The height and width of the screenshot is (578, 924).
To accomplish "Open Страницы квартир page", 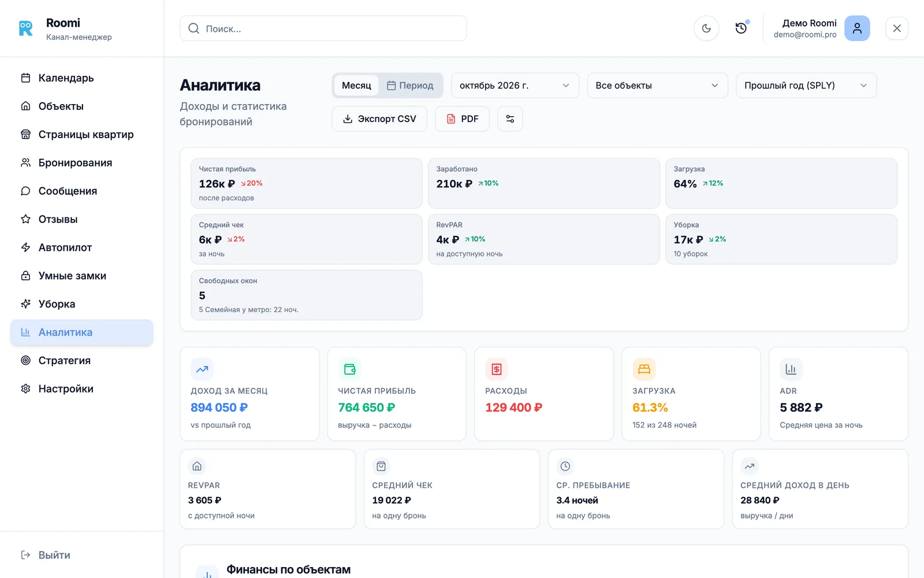I will [x=82, y=135].
